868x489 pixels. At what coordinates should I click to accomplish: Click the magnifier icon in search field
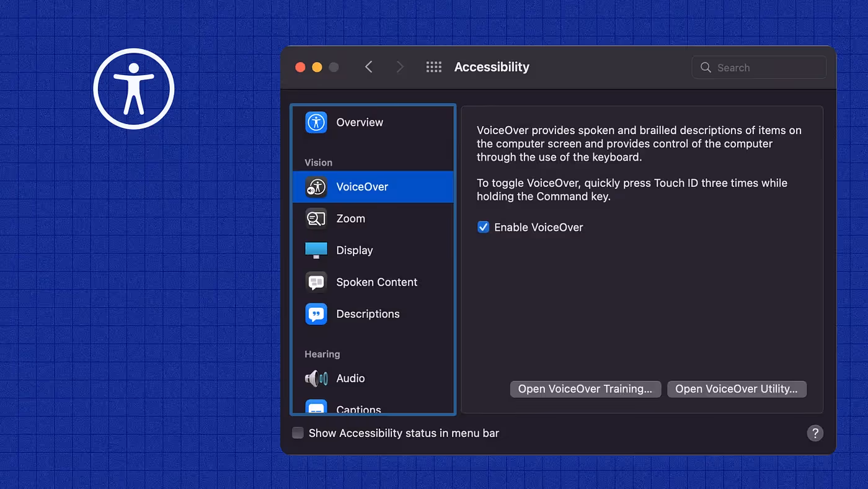click(706, 68)
